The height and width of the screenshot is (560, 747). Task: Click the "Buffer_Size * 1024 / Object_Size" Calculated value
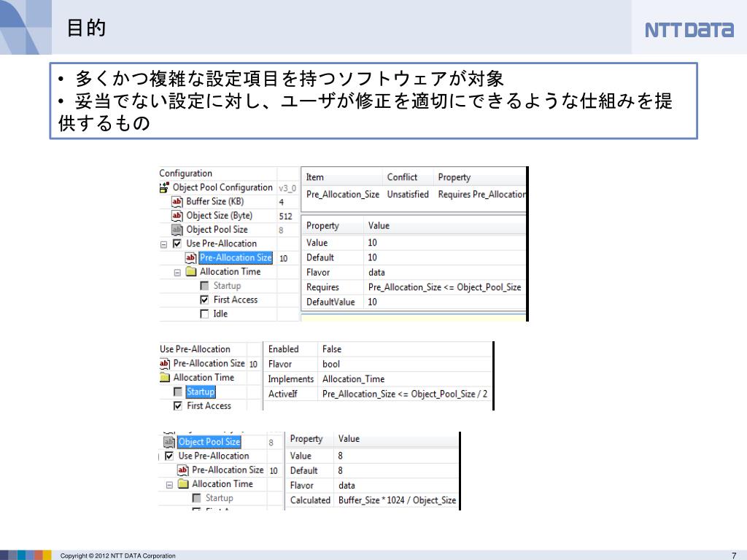pos(398,500)
